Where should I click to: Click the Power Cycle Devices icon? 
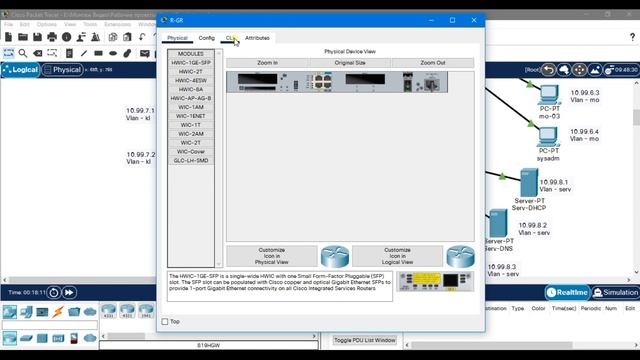point(53,292)
